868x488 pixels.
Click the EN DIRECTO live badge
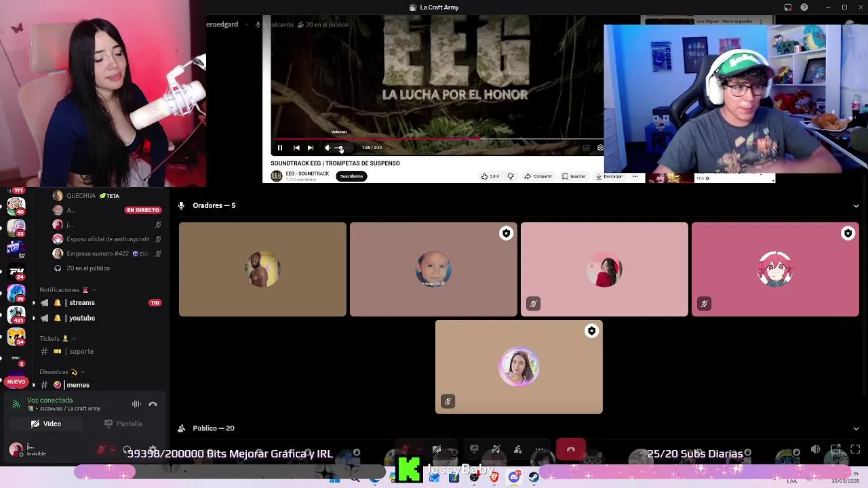coord(142,210)
